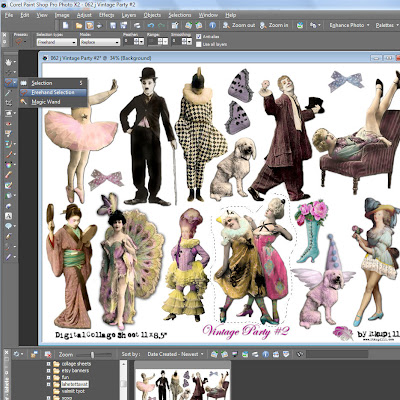The height and width of the screenshot is (400, 400).
Task: Click the organizer Zoom slider handle
Action: pyautogui.click(x=92, y=355)
